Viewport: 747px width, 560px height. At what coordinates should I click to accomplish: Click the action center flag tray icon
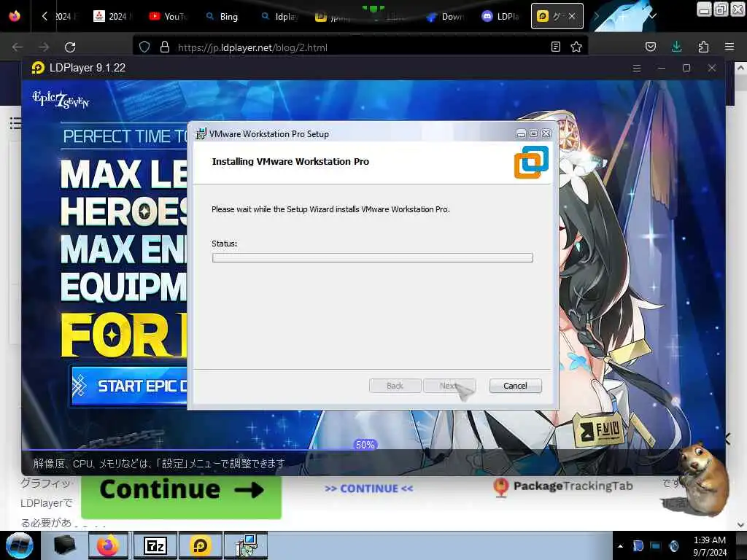(x=638, y=545)
